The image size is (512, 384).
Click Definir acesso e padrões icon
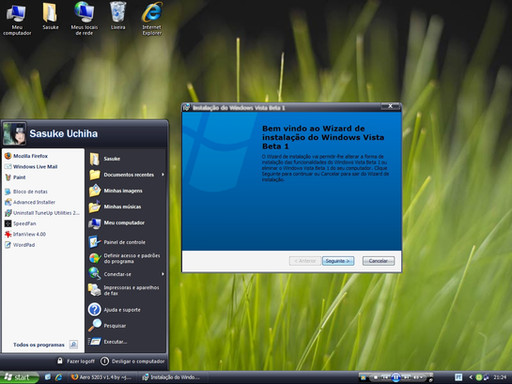[x=95, y=258]
